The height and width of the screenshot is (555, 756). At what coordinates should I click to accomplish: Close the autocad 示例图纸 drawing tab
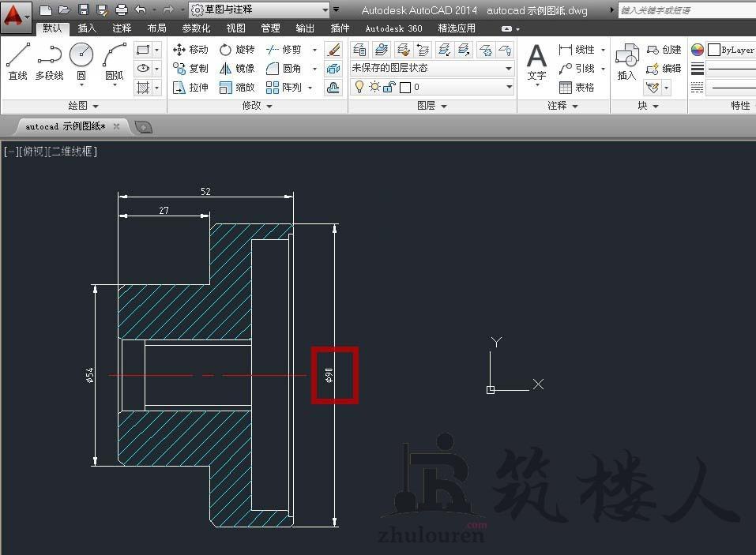pos(116,126)
